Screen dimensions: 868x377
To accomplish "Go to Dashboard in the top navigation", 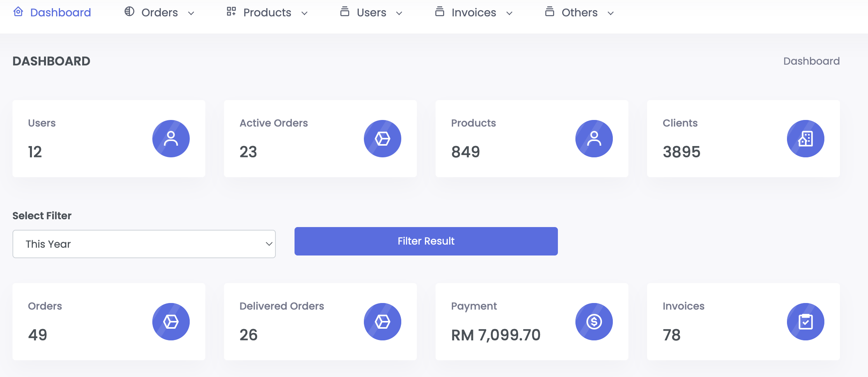I will click(60, 13).
